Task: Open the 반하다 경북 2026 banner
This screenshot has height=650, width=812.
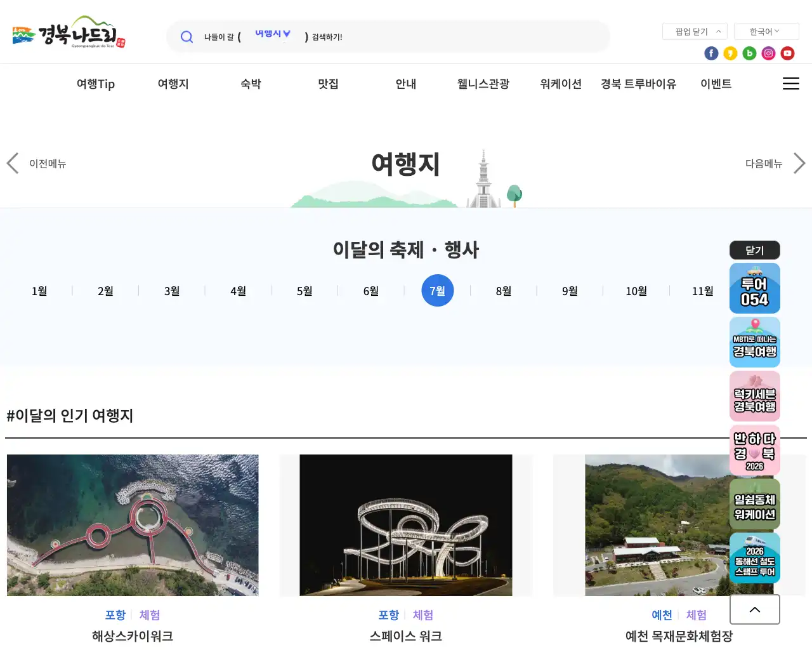Action: point(755,450)
